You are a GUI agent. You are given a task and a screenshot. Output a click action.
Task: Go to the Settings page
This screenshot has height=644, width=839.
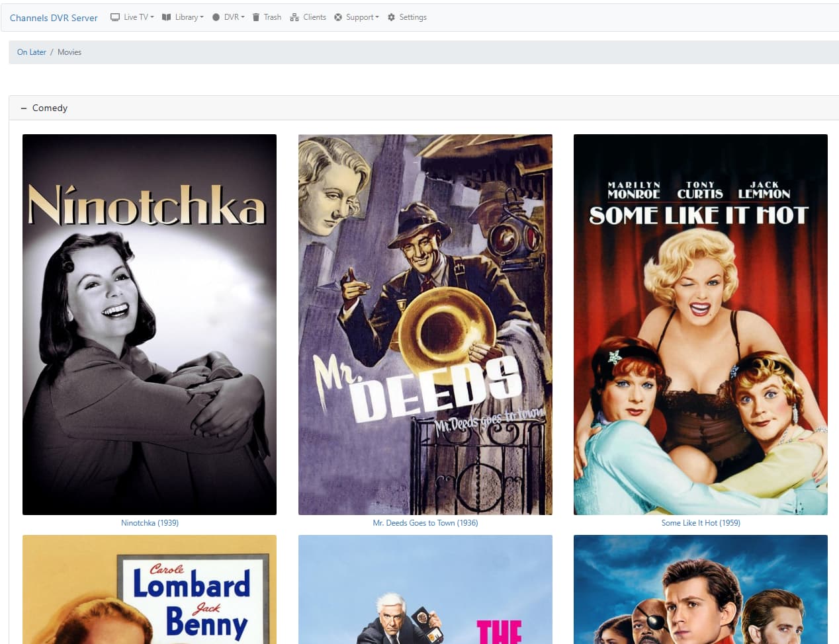coord(412,17)
